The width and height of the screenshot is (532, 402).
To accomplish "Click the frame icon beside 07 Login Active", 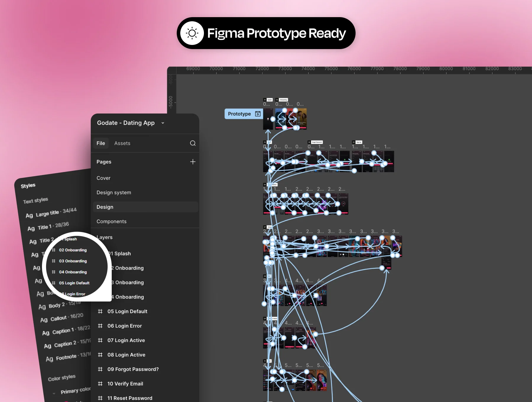I will pos(100,340).
